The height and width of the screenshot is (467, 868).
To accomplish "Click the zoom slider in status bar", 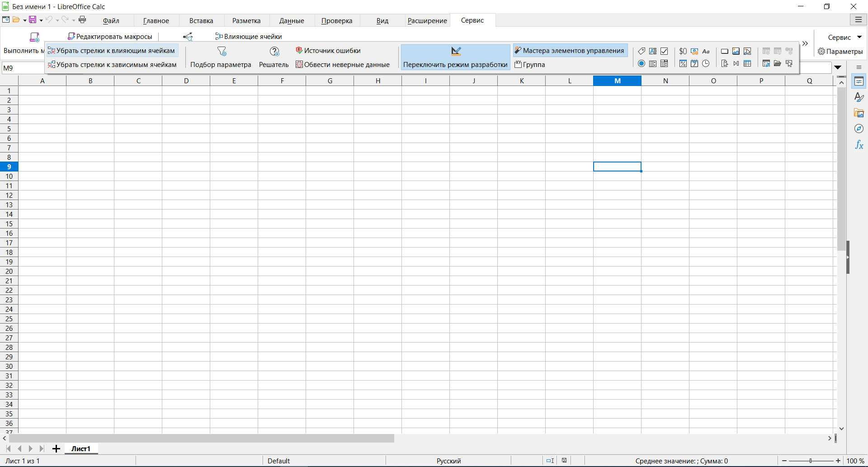I will tap(811, 461).
